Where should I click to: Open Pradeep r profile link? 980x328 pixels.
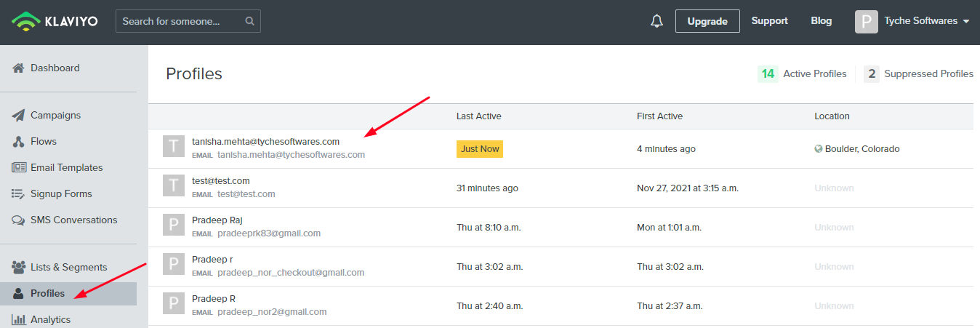(212, 260)
